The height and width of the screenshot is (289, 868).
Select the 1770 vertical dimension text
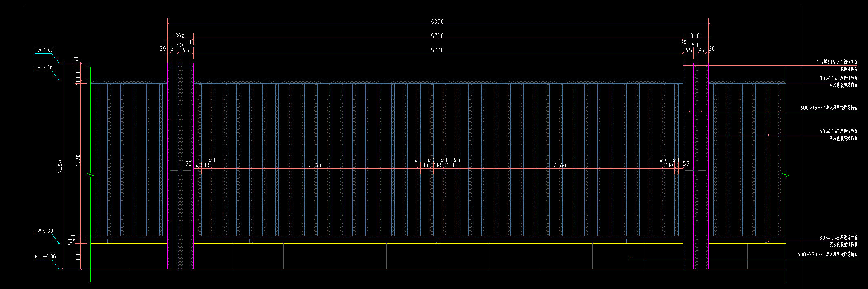pyautogui.click(x=78, y=160)
